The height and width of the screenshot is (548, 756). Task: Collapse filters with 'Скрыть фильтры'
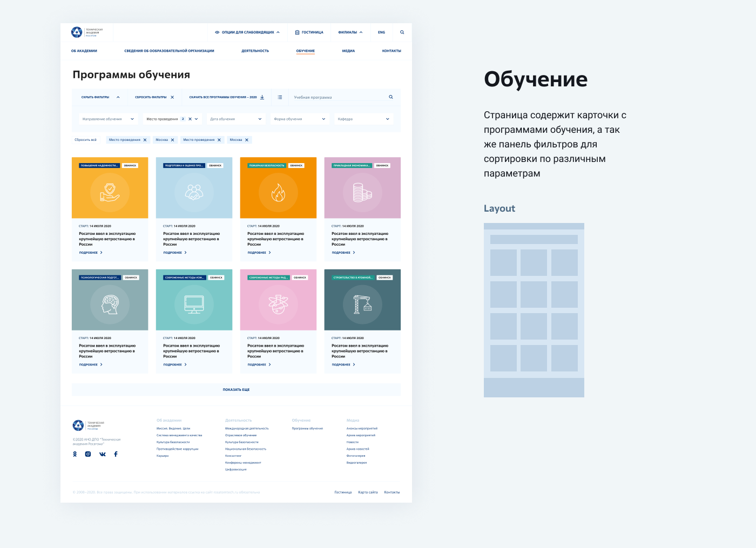[x=100, y=97]
